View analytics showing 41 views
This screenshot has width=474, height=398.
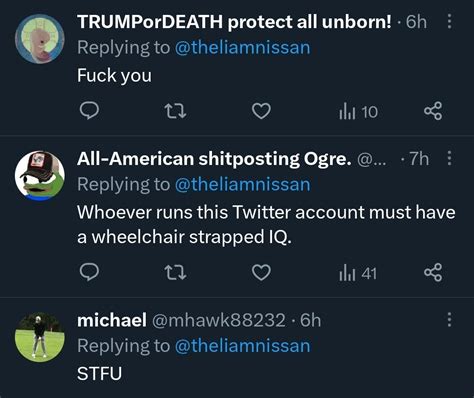click(x=358, y=274)
